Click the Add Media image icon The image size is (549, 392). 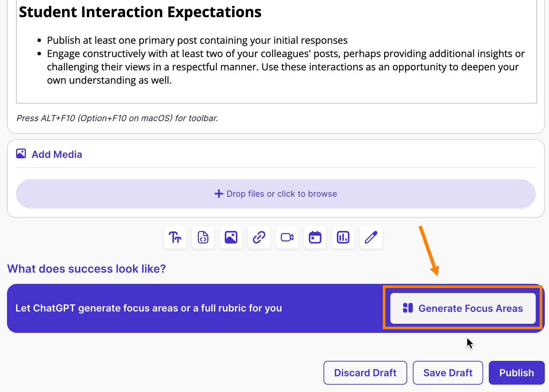tap(21, 154)
